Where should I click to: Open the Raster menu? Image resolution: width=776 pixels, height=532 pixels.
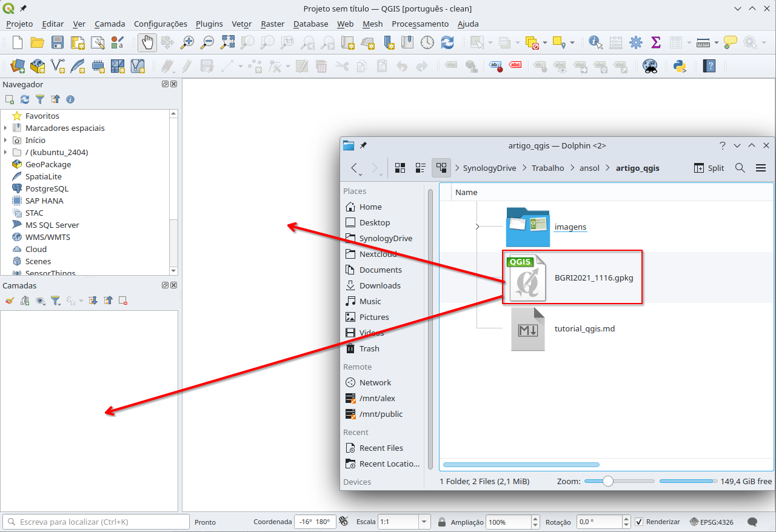(273, 24)
